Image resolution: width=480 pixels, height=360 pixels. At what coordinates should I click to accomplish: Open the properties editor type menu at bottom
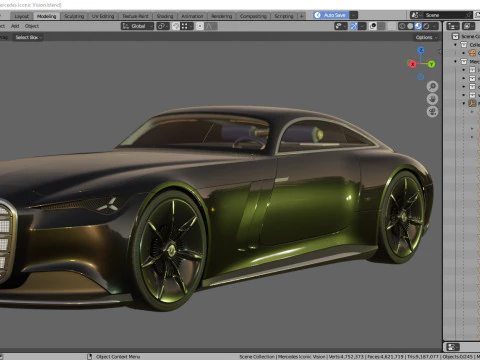click(453, 347)
